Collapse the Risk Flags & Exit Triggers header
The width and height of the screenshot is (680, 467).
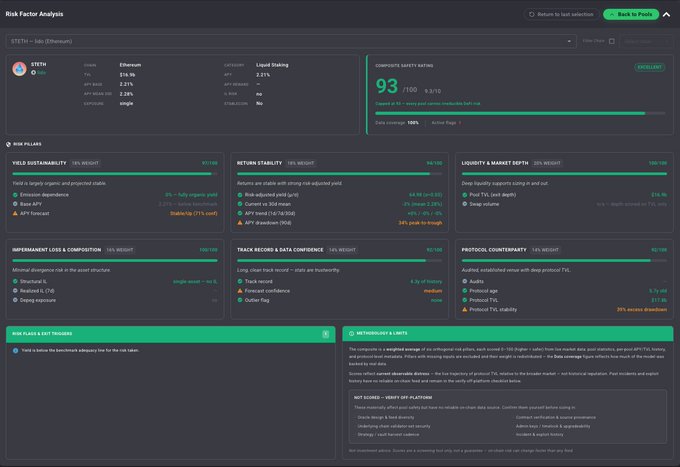pyautogui.click(x=170, y=334)
